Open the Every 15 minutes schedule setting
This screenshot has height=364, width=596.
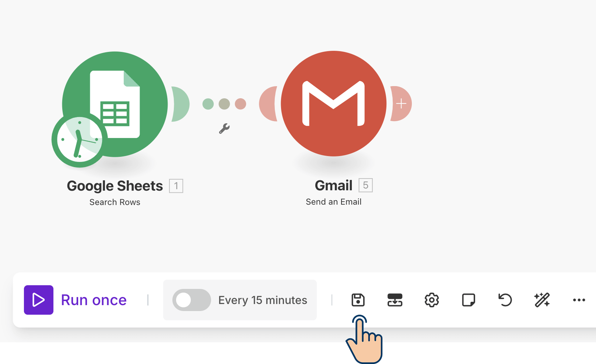tap(263, 300)
